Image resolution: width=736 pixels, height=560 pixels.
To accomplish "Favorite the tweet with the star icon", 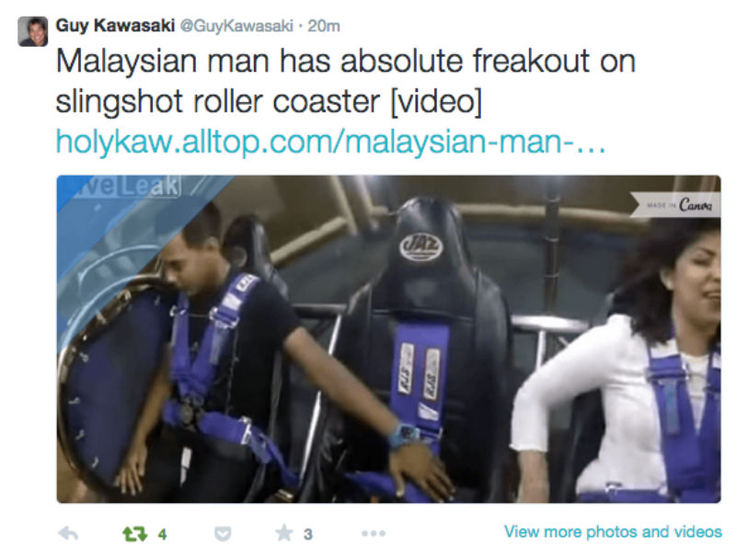I will tap(284, 533).
